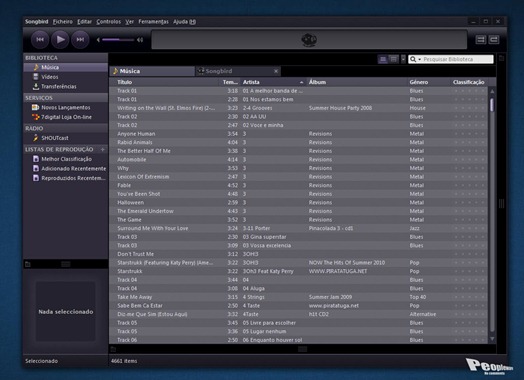Skip to the next track

click(x=80, y=39)
